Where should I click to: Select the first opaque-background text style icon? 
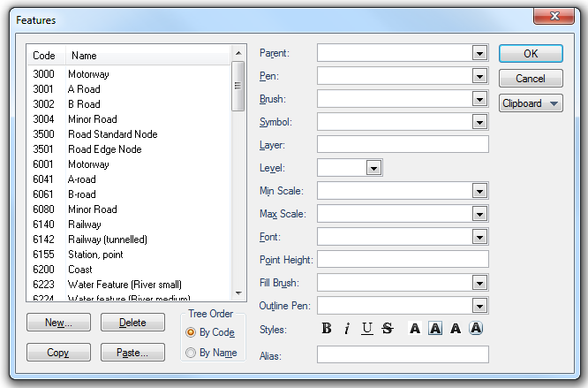415,329
